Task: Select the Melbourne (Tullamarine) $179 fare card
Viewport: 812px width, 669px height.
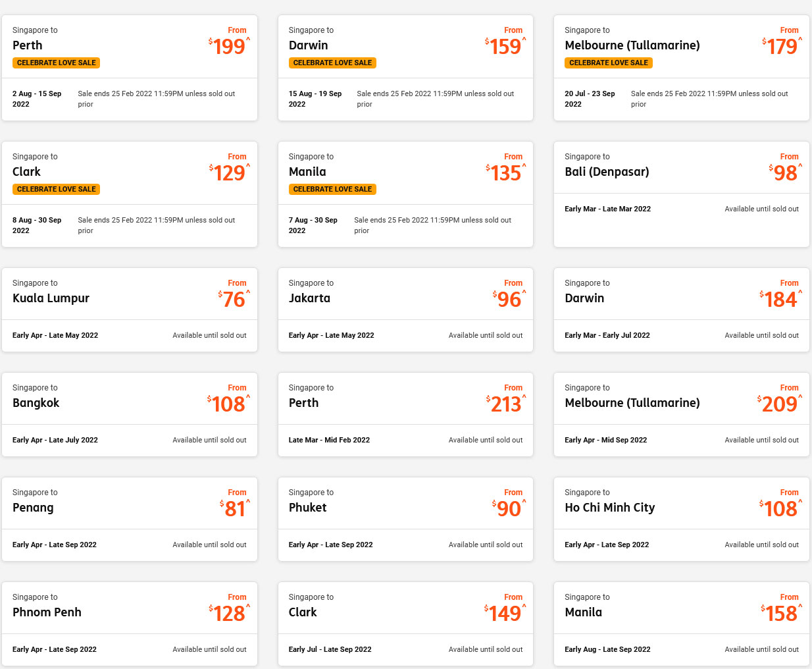Action: (x=682, y=66)
